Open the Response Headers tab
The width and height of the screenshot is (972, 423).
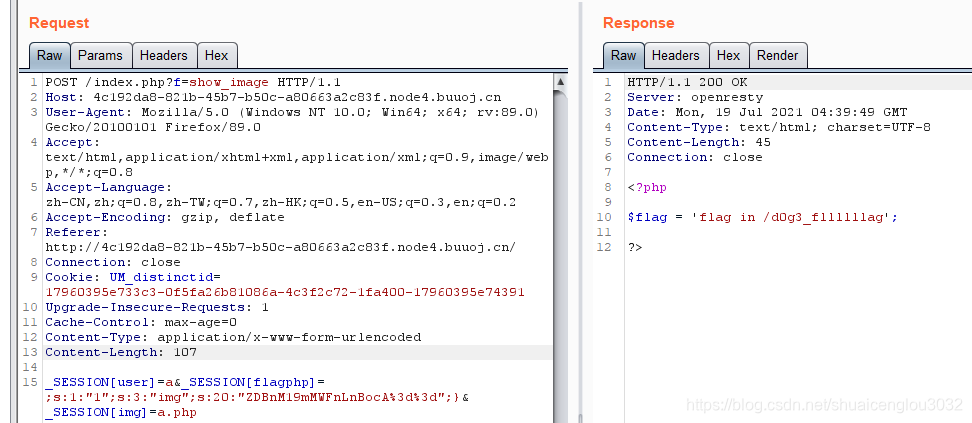(676, 55)
